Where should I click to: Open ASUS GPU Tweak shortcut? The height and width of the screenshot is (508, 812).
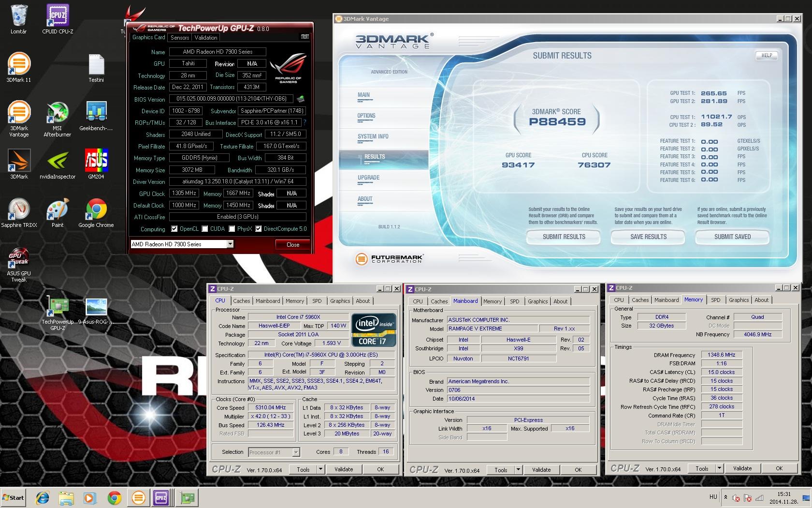point(19,265)
